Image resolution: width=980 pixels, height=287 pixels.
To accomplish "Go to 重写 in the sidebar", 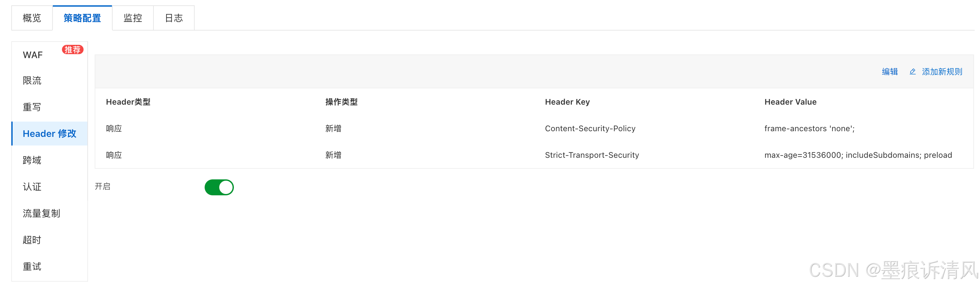I will pyautogui.click(x=49, y=107).
